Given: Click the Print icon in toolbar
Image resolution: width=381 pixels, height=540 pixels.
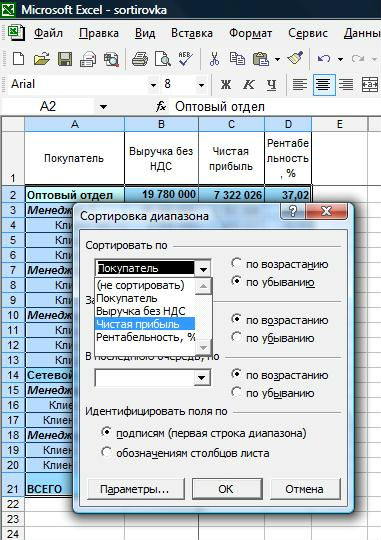Looking at the screenshot, I should tap(140, 59).
